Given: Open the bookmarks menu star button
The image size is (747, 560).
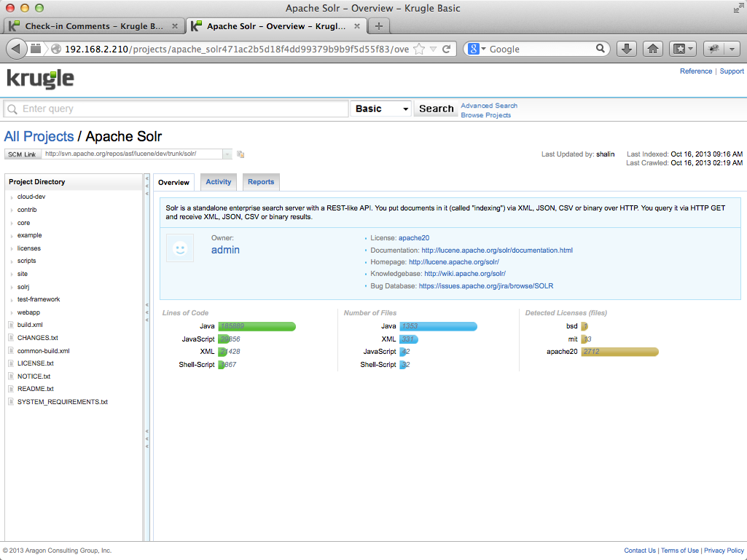Looking at the screenshot, I should click(x=683, y=49).
